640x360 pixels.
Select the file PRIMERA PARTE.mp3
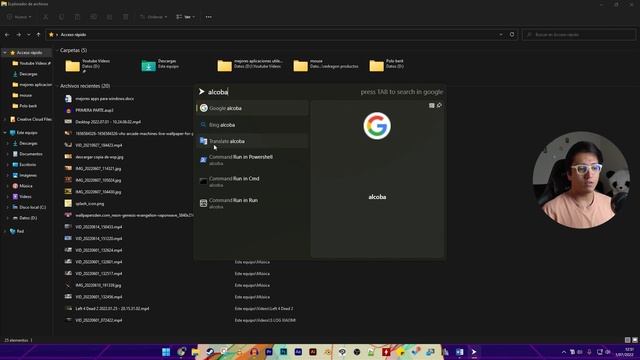click(x=89, y=110)
